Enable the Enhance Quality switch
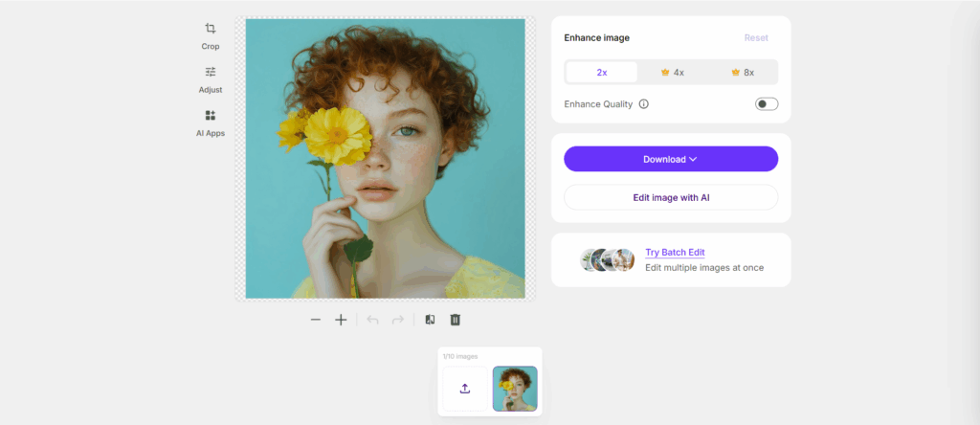The image size is (980, 425). 767,104
